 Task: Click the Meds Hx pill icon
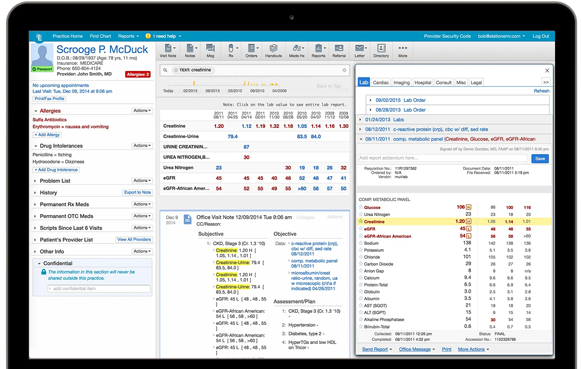pyautogui.click(x=297, y=50)
